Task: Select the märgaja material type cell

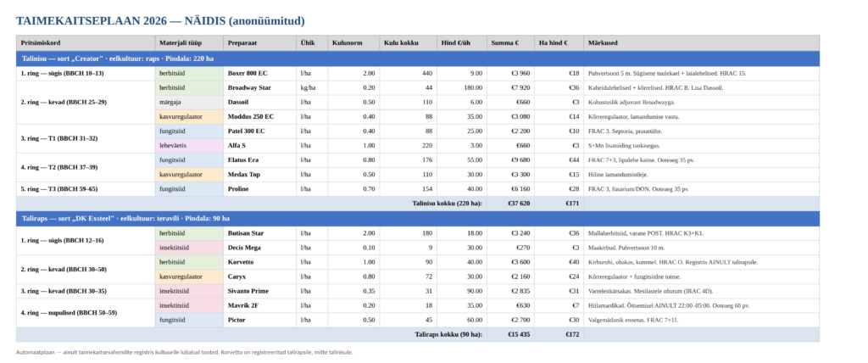Action: point(189,102)
